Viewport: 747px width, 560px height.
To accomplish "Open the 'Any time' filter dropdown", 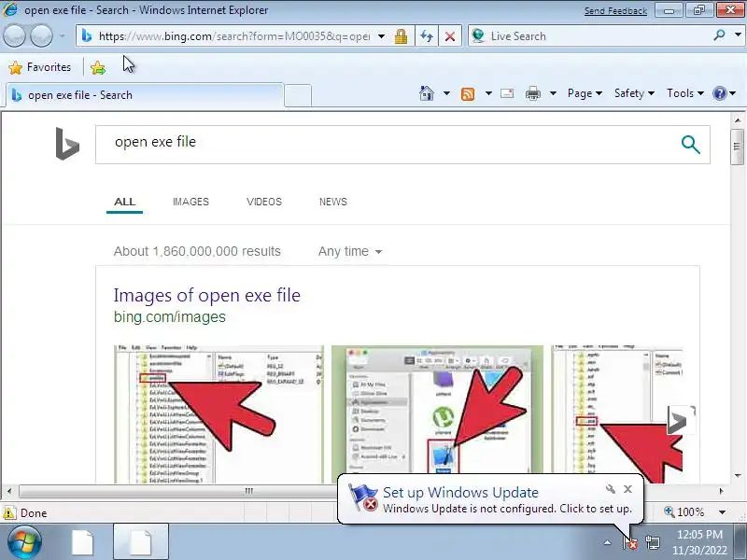I will point(350,251).
